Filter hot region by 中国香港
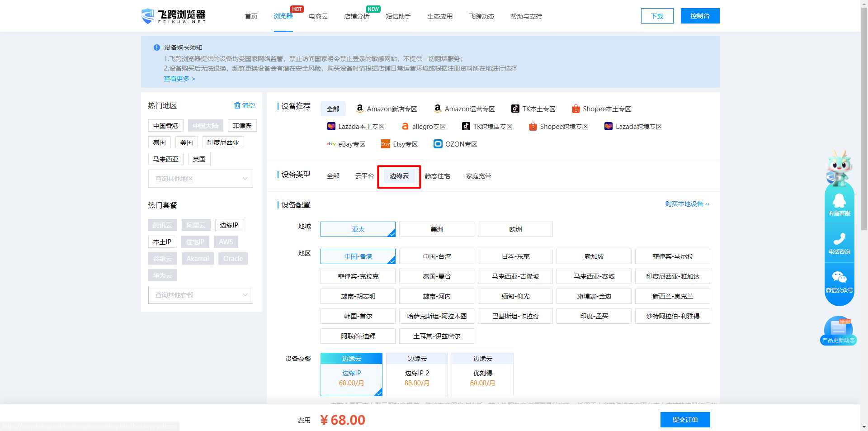868x431 pixels. 165,126
